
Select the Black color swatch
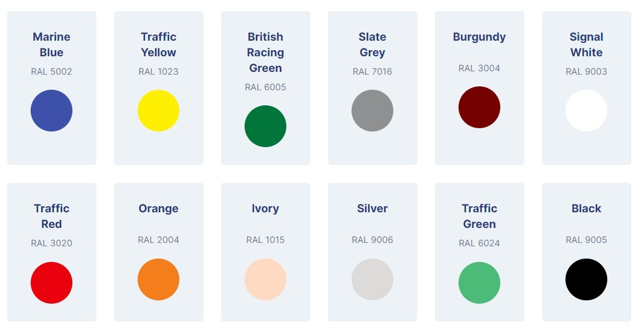point(586,279)
